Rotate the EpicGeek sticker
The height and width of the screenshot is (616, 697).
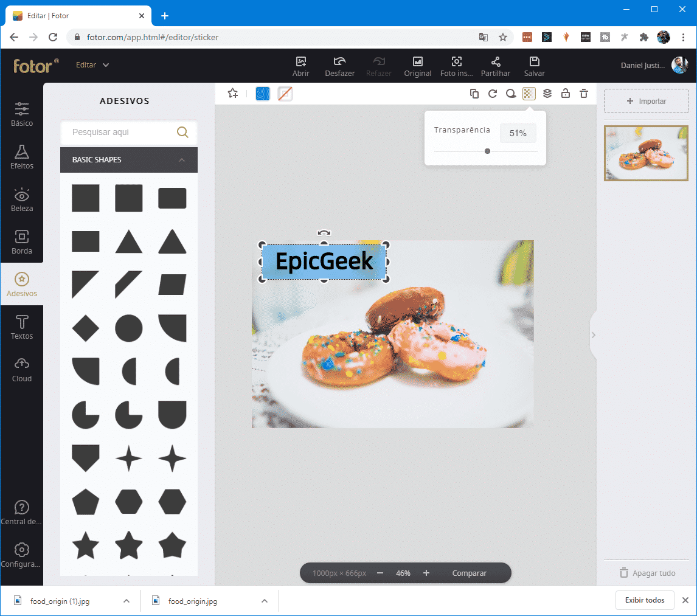[493, 94]
